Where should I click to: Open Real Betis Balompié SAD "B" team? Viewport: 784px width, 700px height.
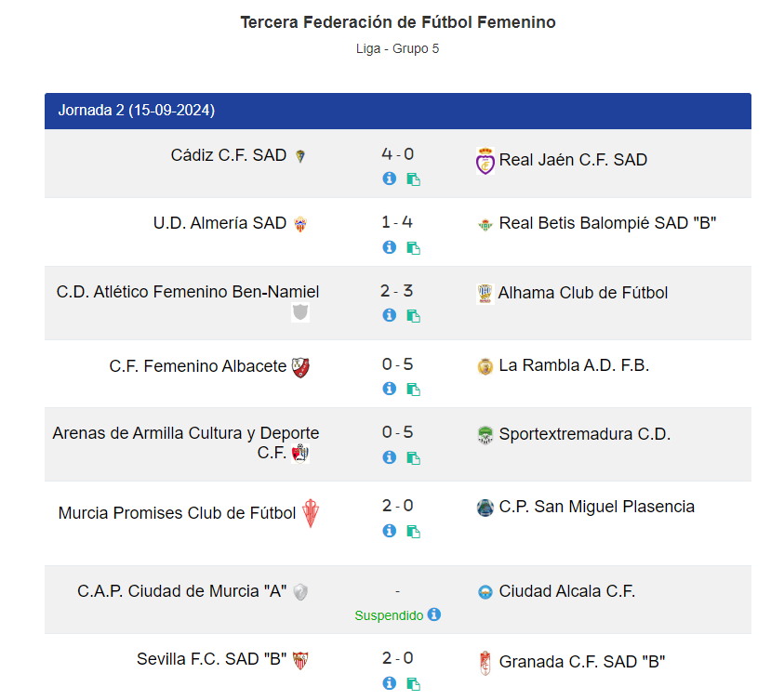607,222
